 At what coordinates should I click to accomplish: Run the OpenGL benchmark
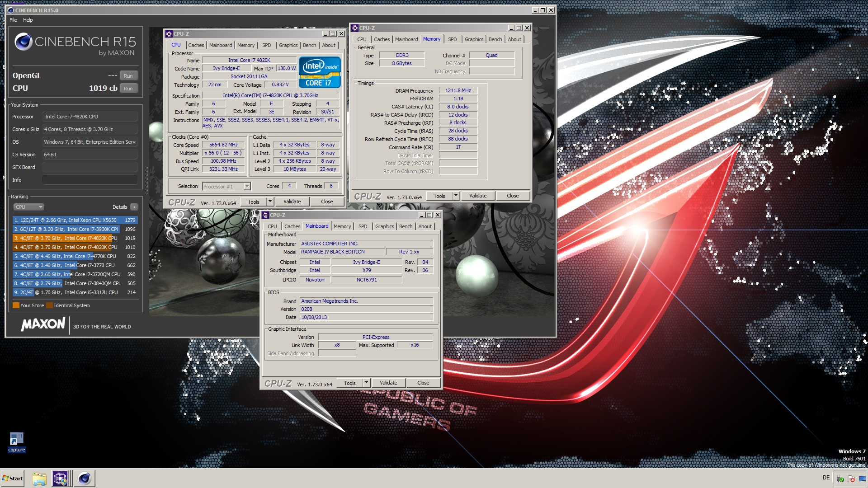pyautogui.click(x=128, y=76)
